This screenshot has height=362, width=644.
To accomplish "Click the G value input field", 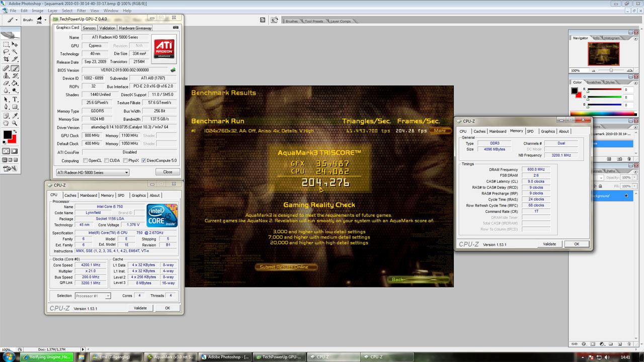I will (629, 98).
